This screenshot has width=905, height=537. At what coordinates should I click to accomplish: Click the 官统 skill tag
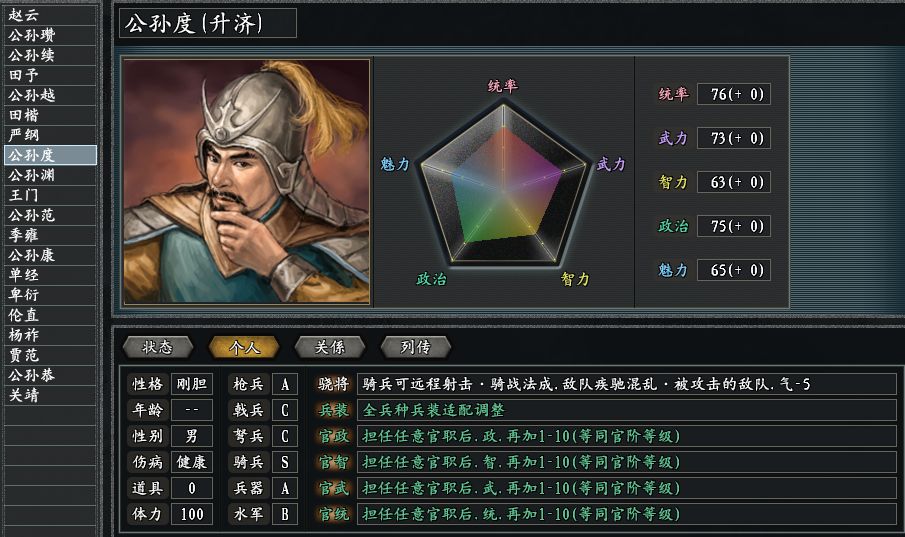[332, 514]
